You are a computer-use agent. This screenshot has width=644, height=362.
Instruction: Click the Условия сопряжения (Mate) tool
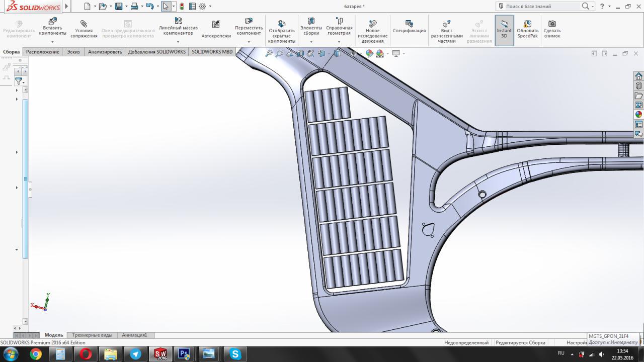click(84, 30)
